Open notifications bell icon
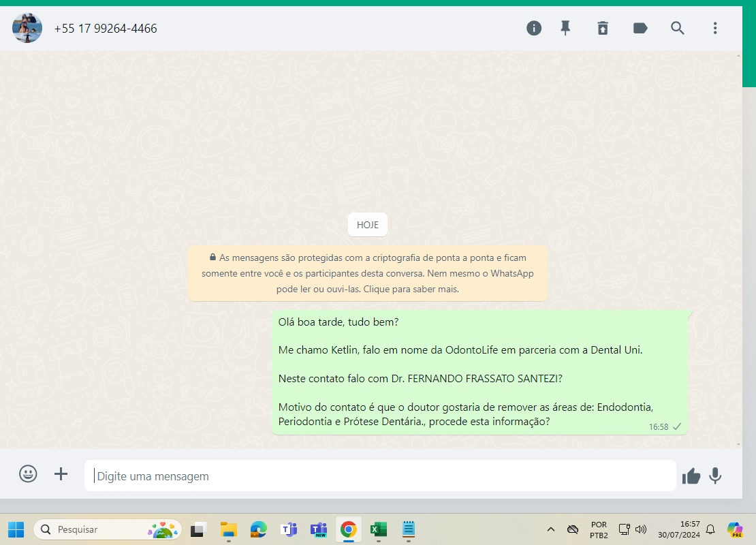Viewport: 756px width, 545px height. point(710,529)
